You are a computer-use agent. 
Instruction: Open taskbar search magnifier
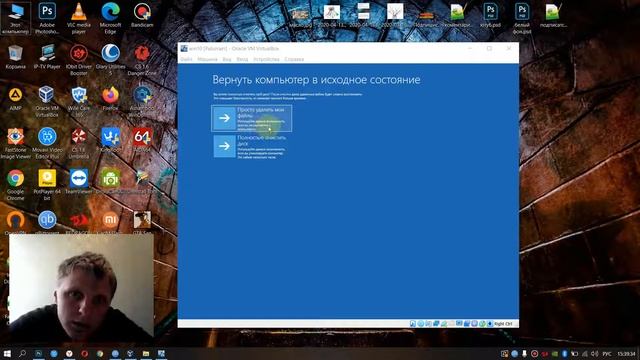pos(22,353)
